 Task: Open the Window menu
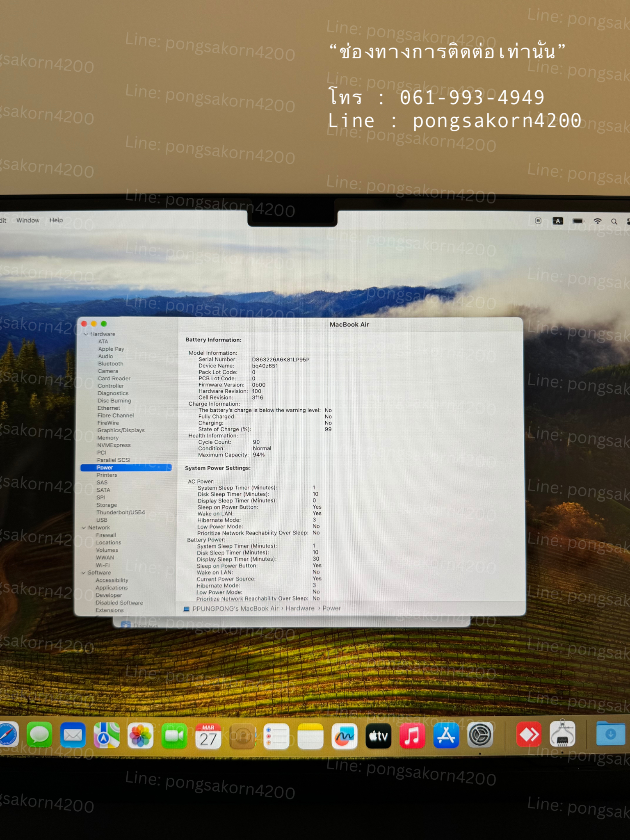pos(28,220)
